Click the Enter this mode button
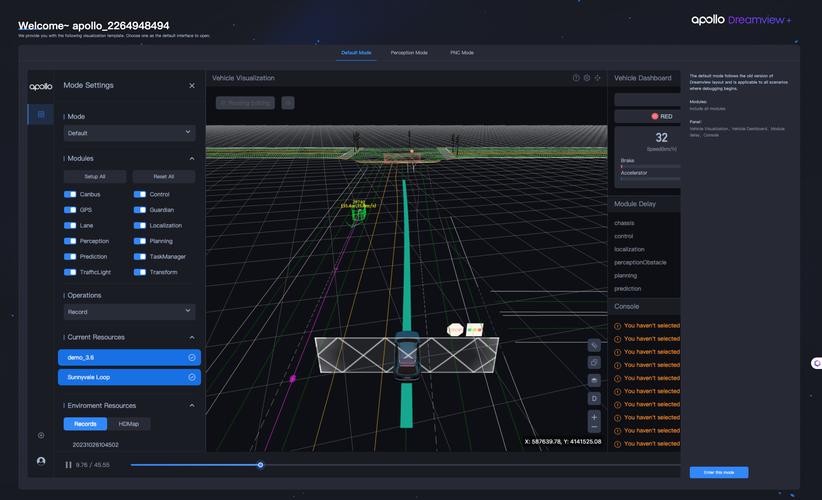The height and width of the screenshot is (500, 822). coord(719,472)
